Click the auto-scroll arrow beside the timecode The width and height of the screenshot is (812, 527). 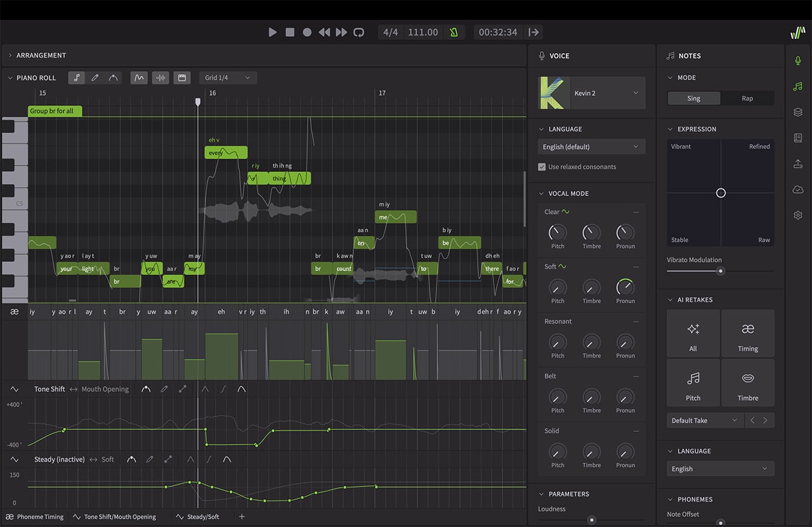coord(534,32)
